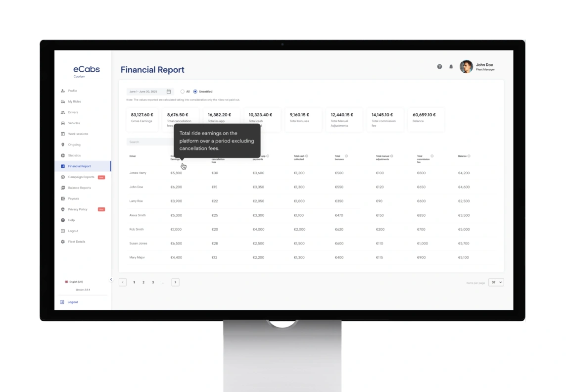The width and height of the screenshot is (568, 392).
Task: Click info icon next to Total commission fee
Action: (432, 156)
